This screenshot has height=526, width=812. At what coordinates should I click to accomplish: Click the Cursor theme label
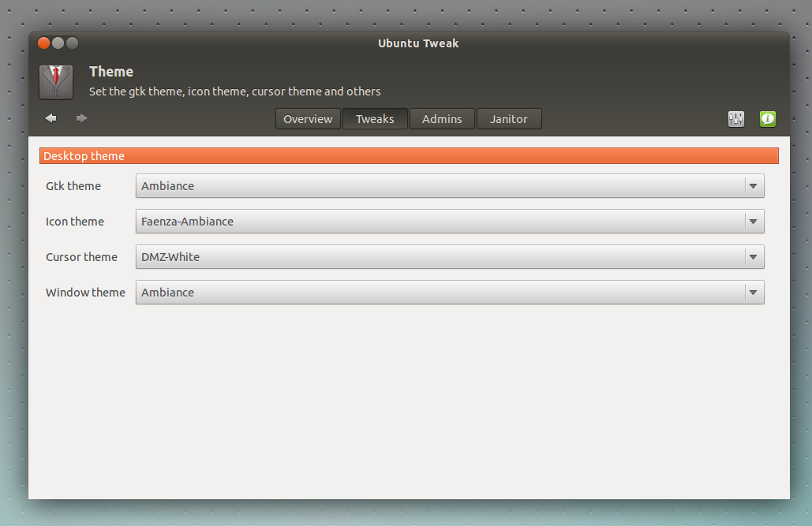tap(81, 257)
